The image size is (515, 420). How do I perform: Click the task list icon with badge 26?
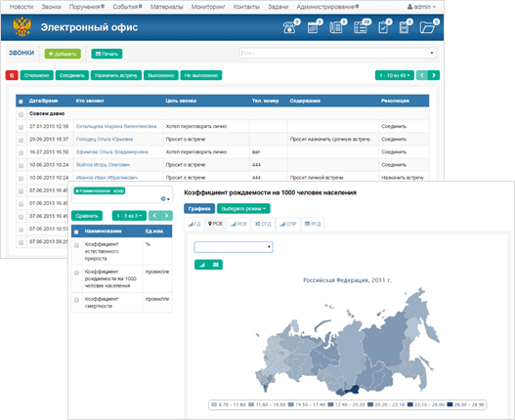tap(361, 27)
